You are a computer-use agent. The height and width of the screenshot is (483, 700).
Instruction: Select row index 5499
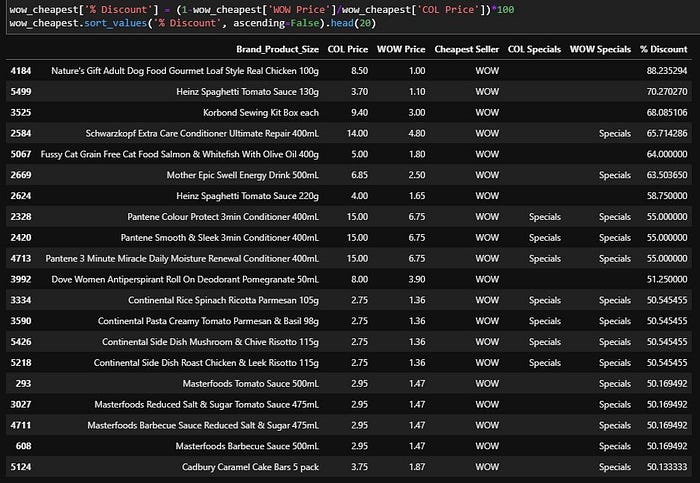(21, 92)
